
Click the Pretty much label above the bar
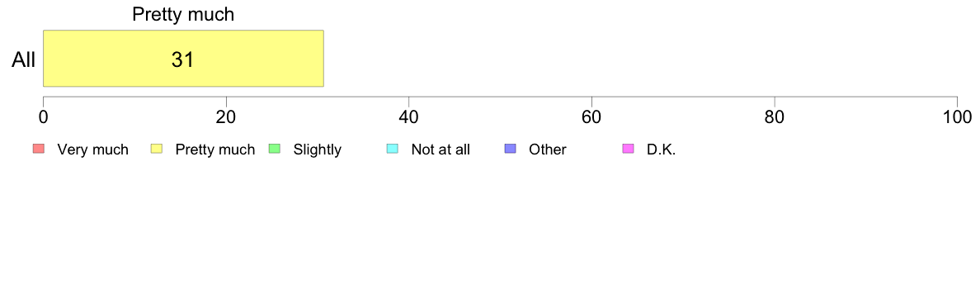tap(183, 14)
